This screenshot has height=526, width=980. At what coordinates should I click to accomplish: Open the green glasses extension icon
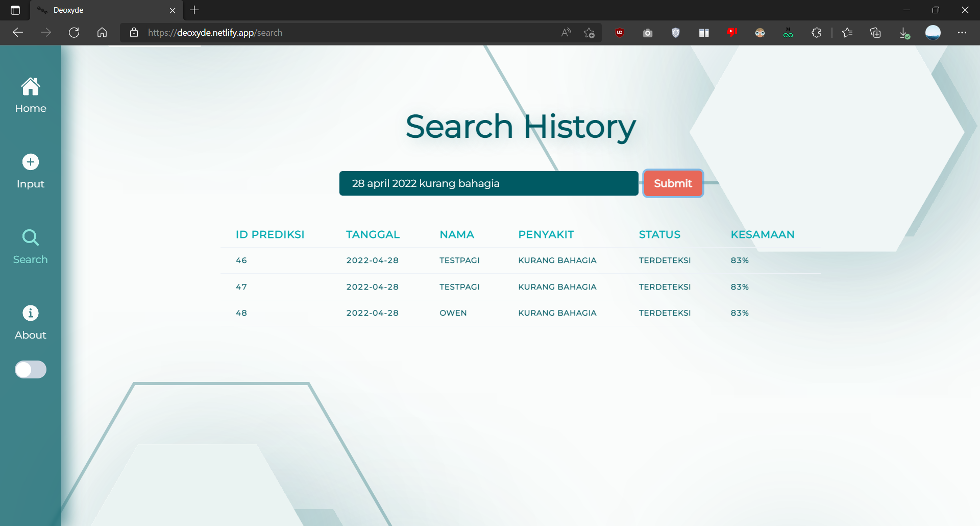pos(788,33)
